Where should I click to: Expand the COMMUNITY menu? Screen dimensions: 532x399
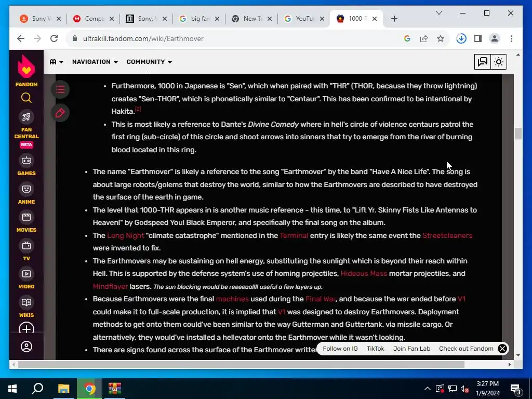pos(149,62)
